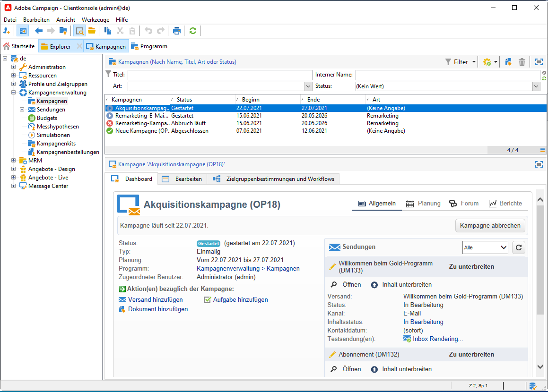The image size is (548, 392).
Task: Switch to Berichte view in dashboard
Action: pyautogui.click(x=505, y=204)
